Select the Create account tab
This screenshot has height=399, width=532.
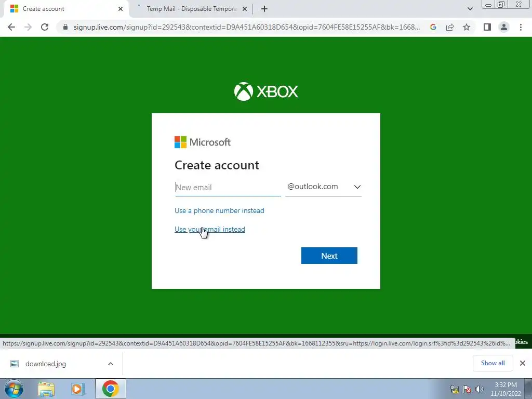pyautogui.click(x=66, y=9)
